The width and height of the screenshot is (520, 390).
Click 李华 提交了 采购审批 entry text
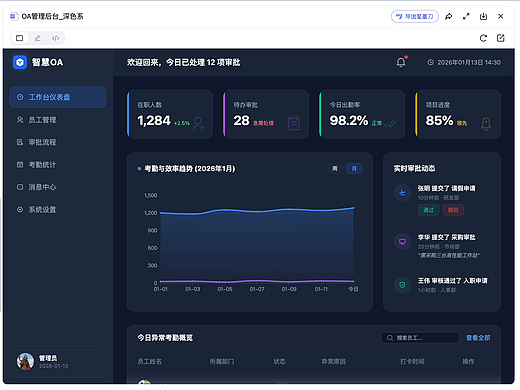coord(447,237)
